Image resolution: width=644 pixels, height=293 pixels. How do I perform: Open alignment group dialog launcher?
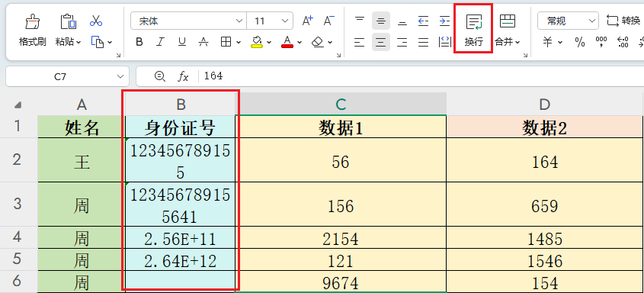click(525, 55)
